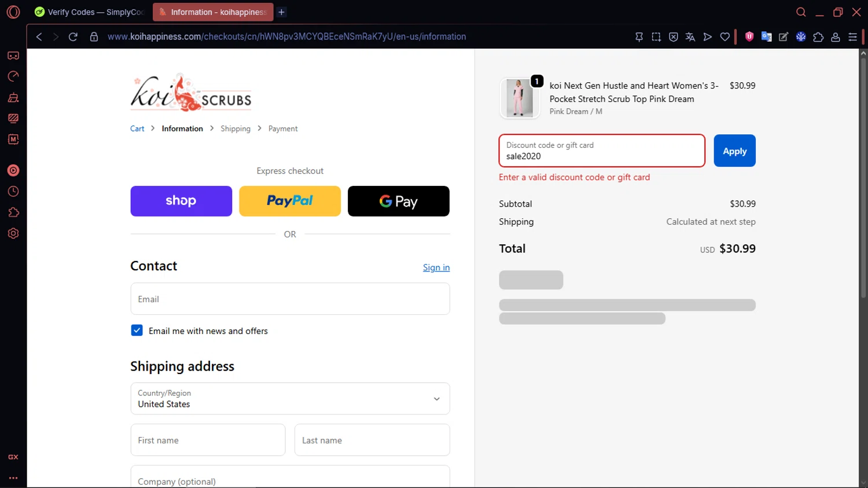Screen dimensions: 868x488
Task: Search tabs with magnifier icon
Action: click(801, 12)
